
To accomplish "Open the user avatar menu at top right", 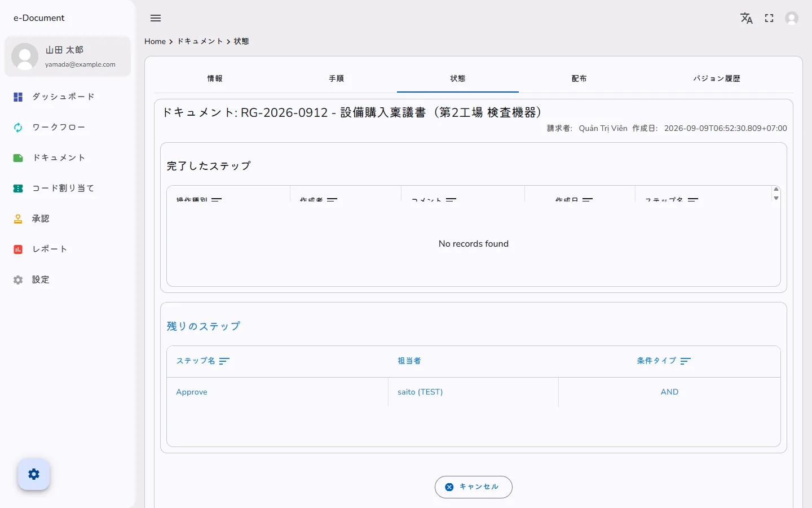I will click(x=792, y=18).
